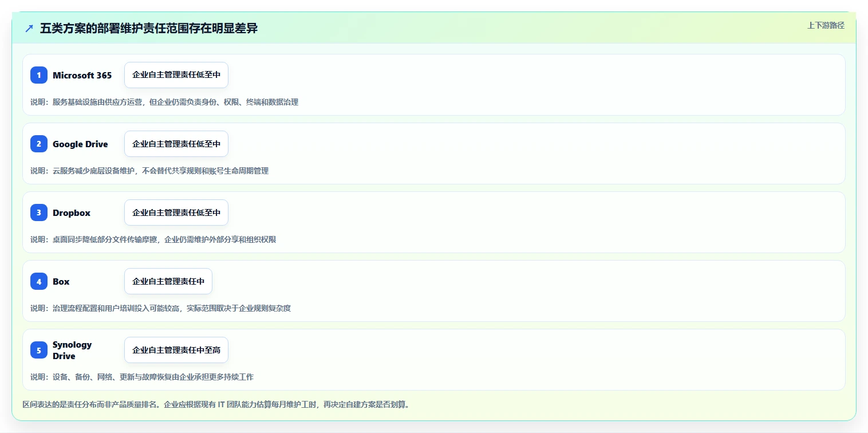Screen dimensions: 868x433
Task: Click Box's 企业自主管理责任中 pill
Action: (x=168, y=281)
